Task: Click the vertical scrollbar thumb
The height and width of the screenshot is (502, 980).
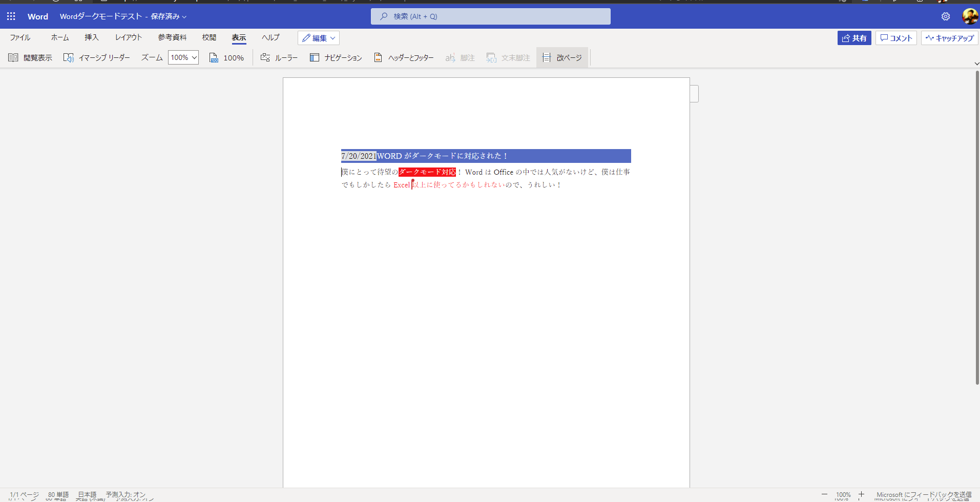Action: click(977, 228)
